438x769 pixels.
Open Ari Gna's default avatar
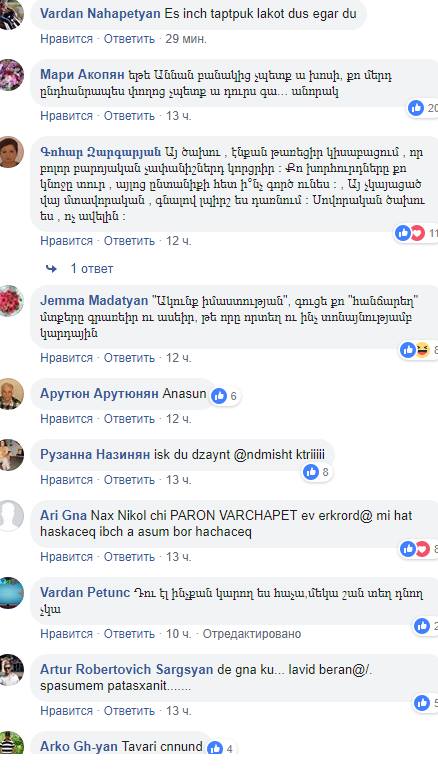coord(11,515)
